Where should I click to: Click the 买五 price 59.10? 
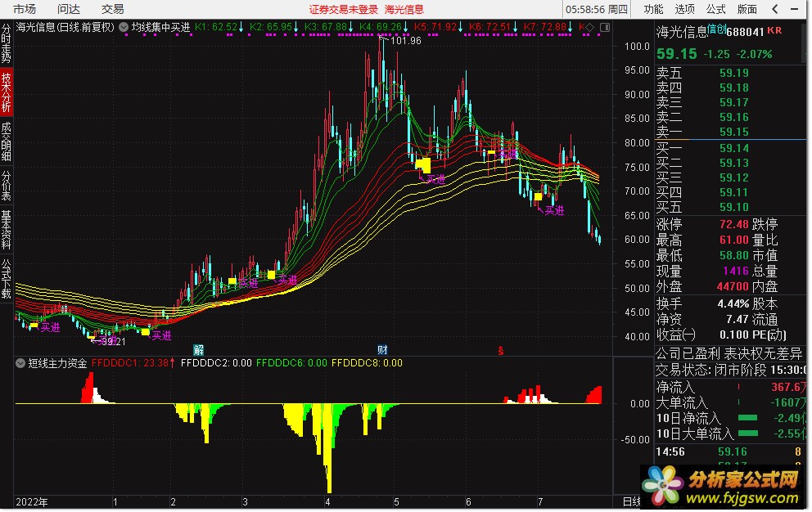tap(733, 208)
